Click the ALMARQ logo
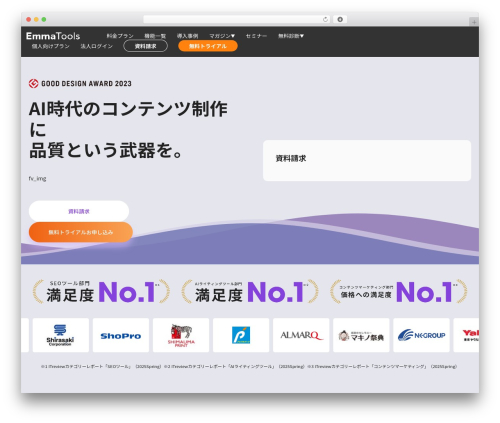Viewport: 500px width, 423px height. coord(301,335)
